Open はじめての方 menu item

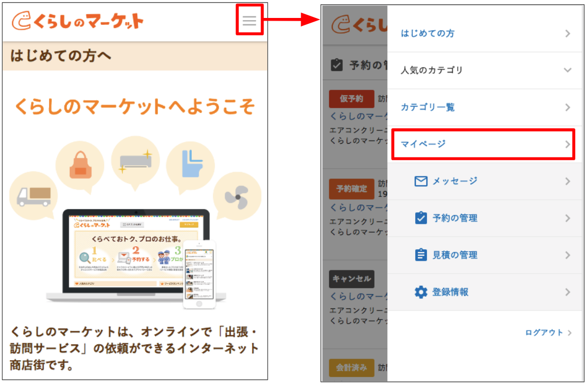point(486,33)
